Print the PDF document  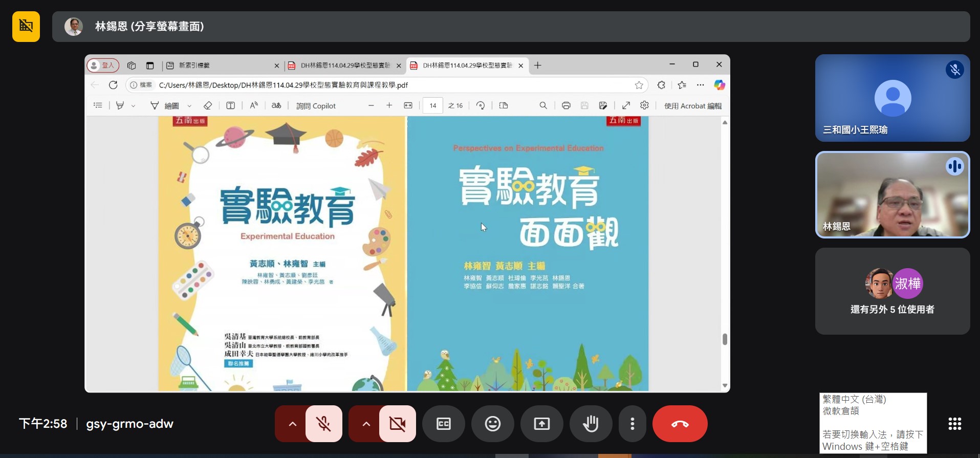click(566, 105)
